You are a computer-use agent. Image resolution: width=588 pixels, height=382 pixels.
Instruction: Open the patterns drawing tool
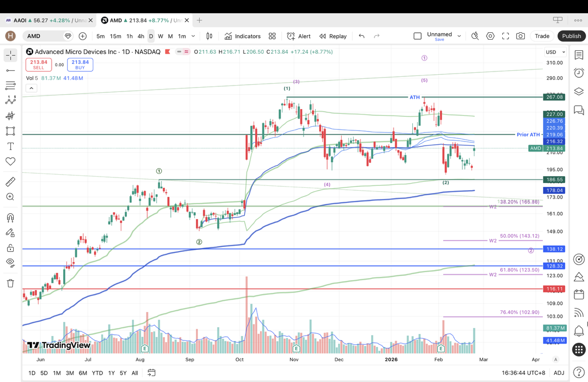tap(10, 101)
